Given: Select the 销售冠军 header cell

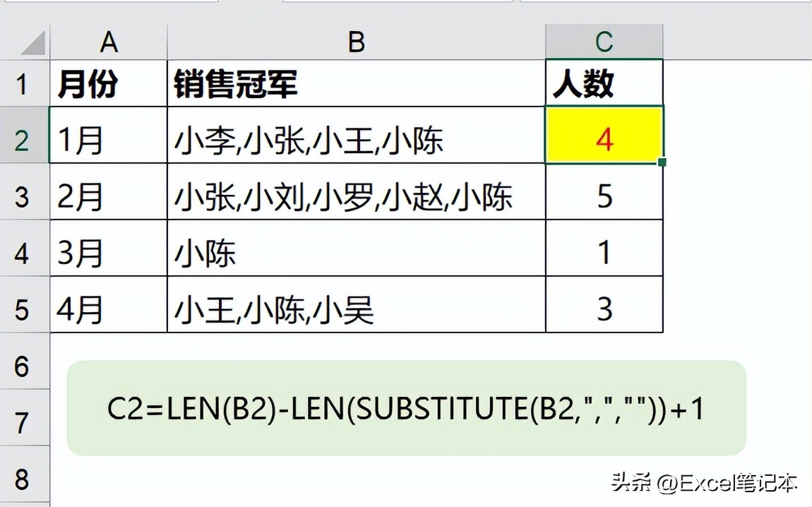Looking at the screenshot, I should [357, 83].
